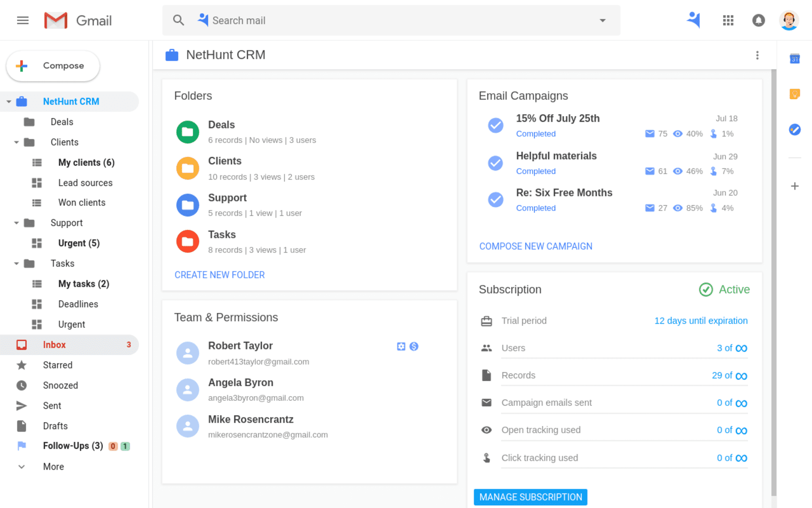Click blue Support folder icon
Image resolution: width=812 pixels, height=508 pixels.
pos(187,205)
